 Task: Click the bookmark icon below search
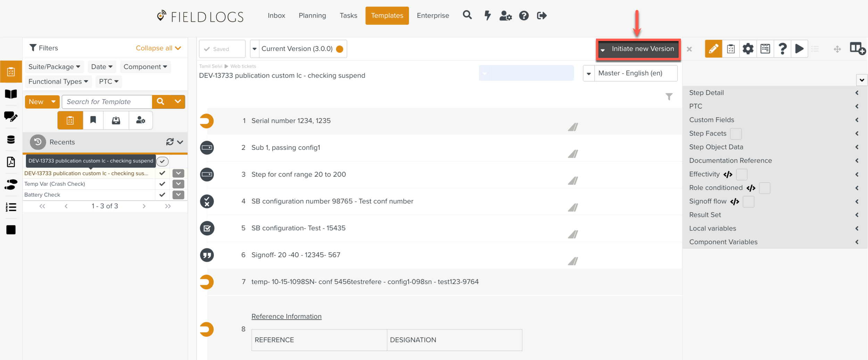(93, 120)
